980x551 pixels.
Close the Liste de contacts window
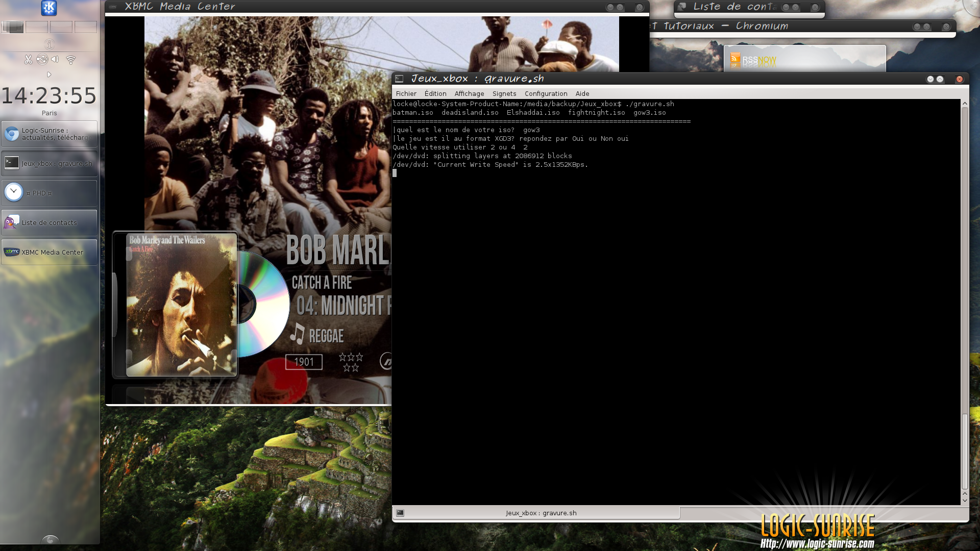click(x=815, y=7)
